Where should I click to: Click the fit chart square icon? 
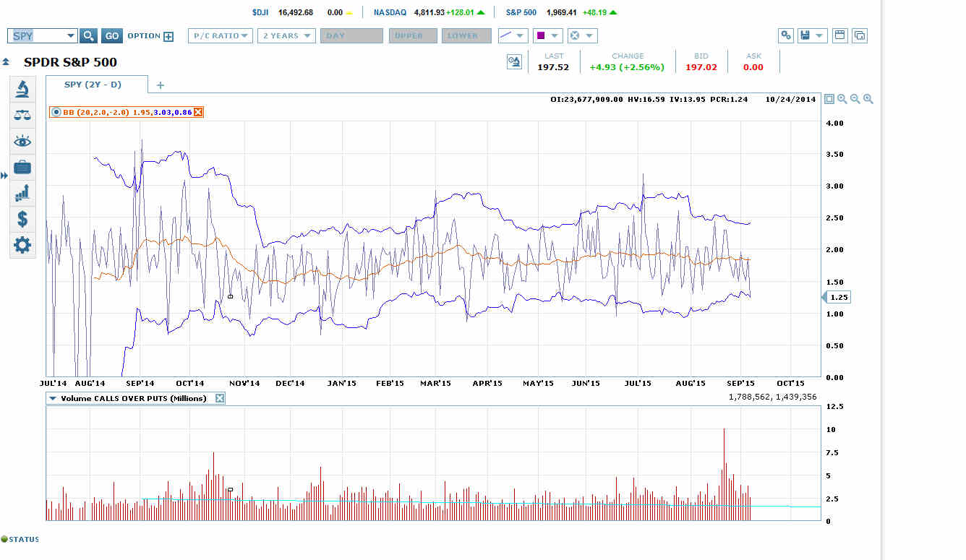click(829, 99)
